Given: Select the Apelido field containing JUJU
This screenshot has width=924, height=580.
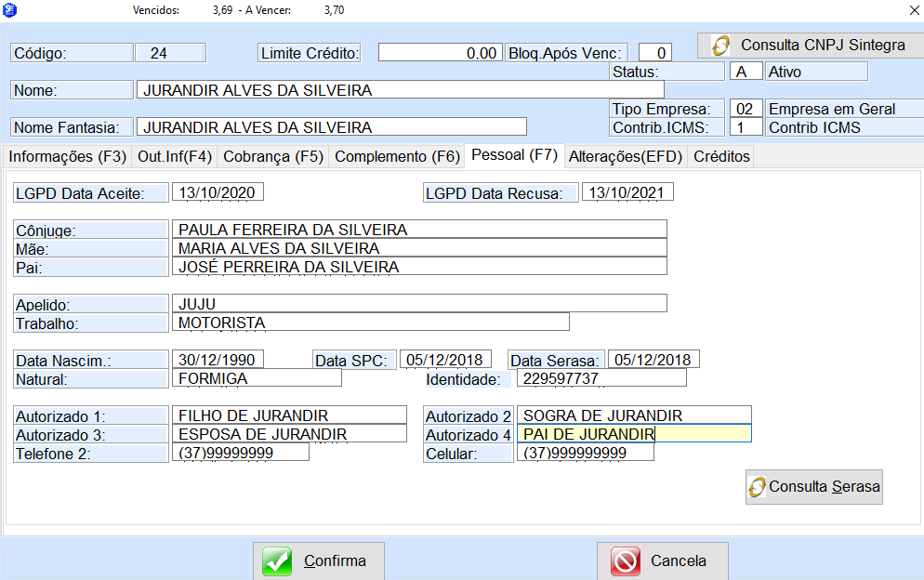Looking at the screenshot, I should (419, 304).
